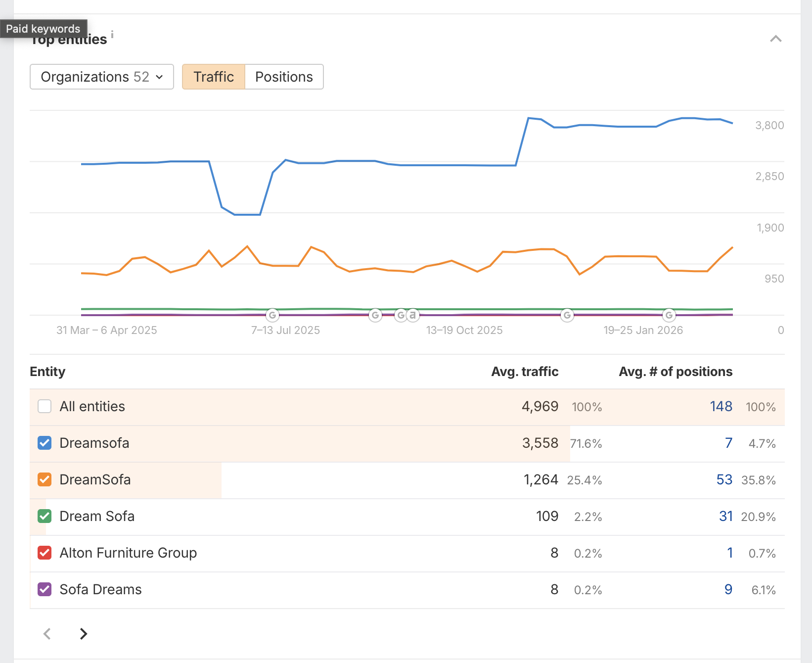The image size is (812, 663).
Task: Go to the previous page of entities
Action: 46,634
